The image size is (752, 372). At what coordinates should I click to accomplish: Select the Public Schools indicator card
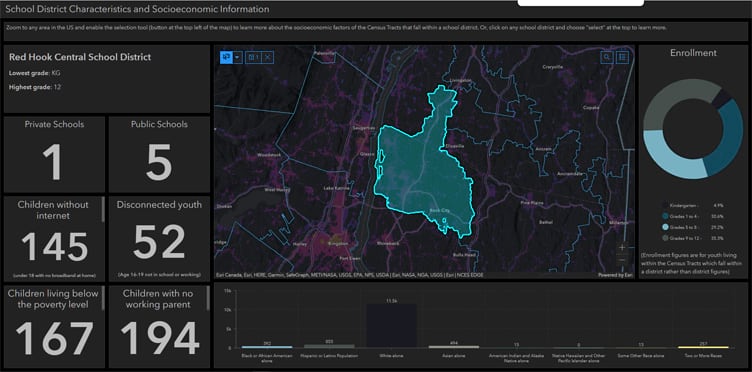159,154
